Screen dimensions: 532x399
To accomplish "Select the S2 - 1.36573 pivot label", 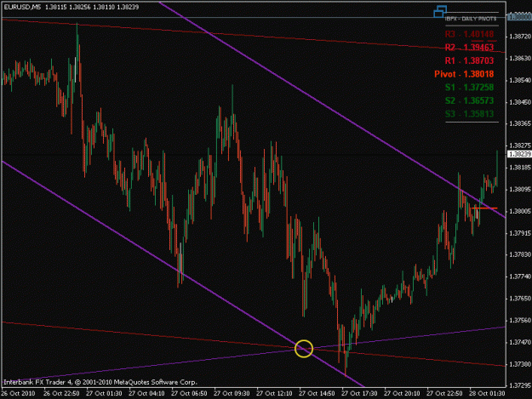I will pyautogui.click(x=469, y=100).
